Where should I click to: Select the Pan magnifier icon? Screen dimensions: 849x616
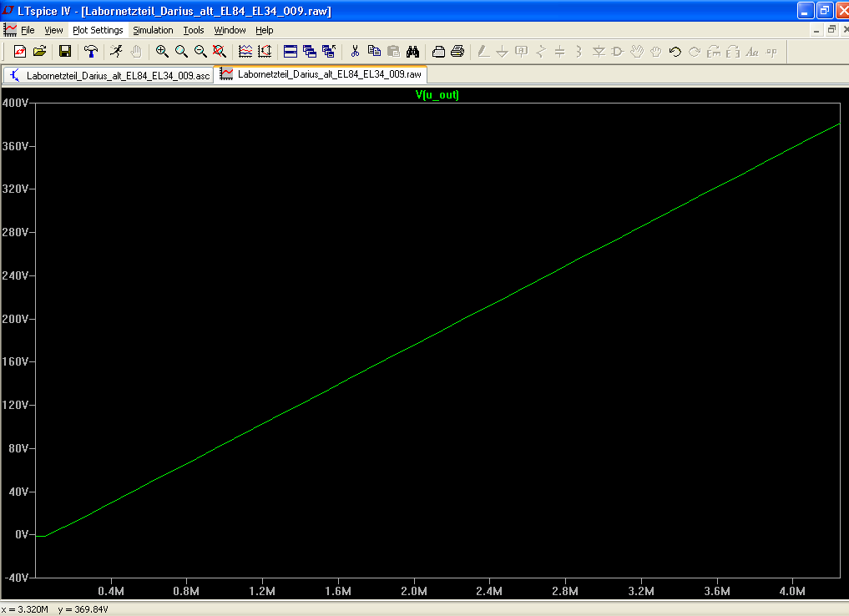[x=181, y=52]
